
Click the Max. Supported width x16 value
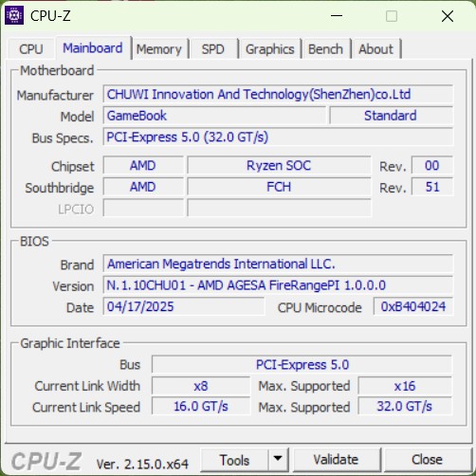click(405, 386)
